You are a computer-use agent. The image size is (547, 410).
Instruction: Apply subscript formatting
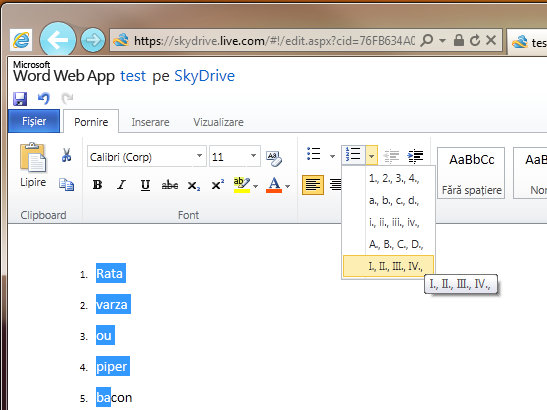coord(194,185)
